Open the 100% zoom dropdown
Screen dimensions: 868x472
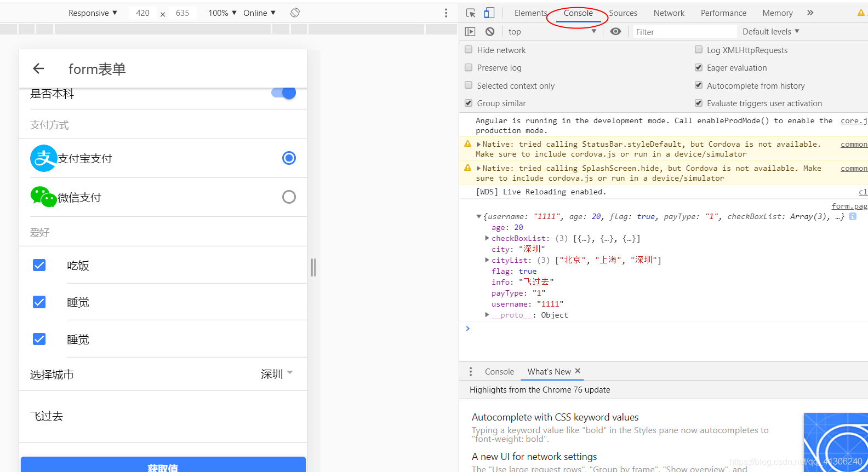pyautogui.click(x=222, y=13)
